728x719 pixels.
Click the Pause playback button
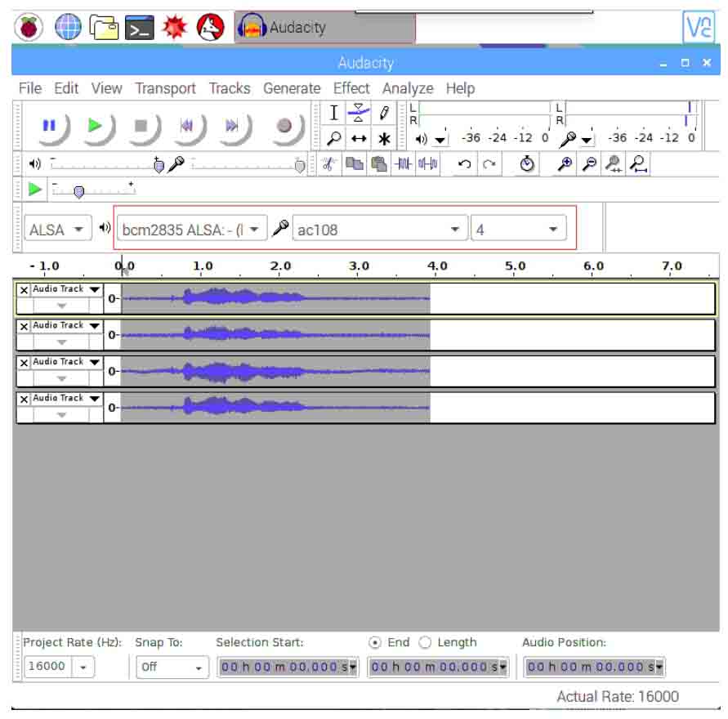(x=49, y=126)
